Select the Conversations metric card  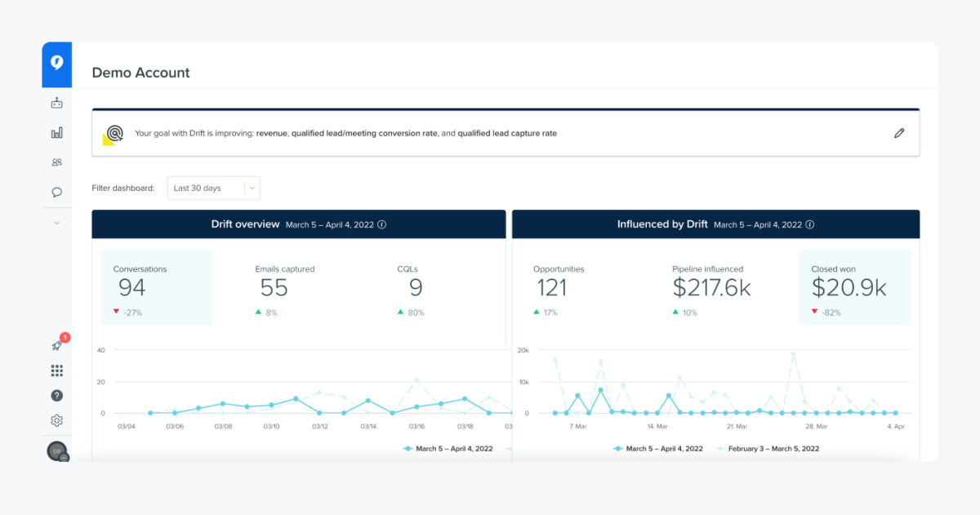click(x=156, y=287)
